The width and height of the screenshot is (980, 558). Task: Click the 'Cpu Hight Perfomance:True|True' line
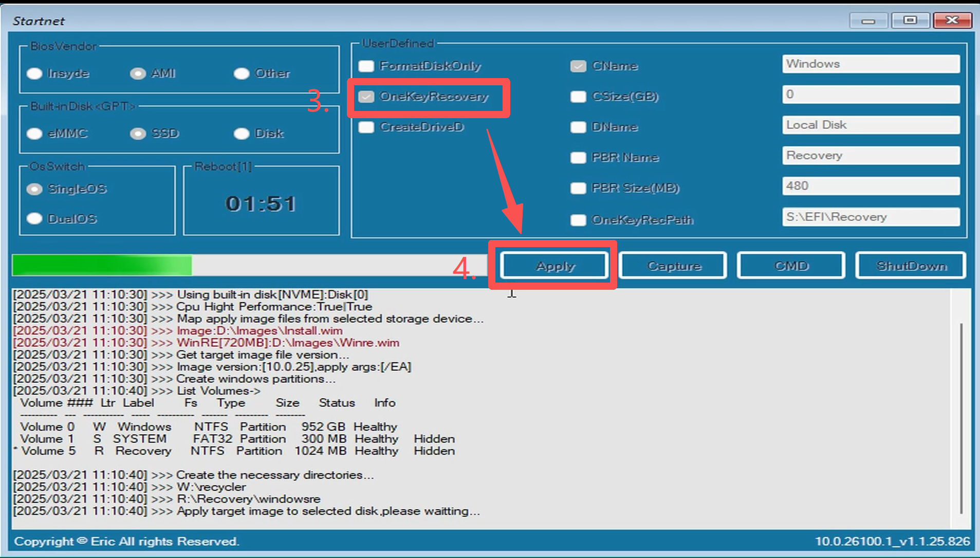[x=193, y=307]
